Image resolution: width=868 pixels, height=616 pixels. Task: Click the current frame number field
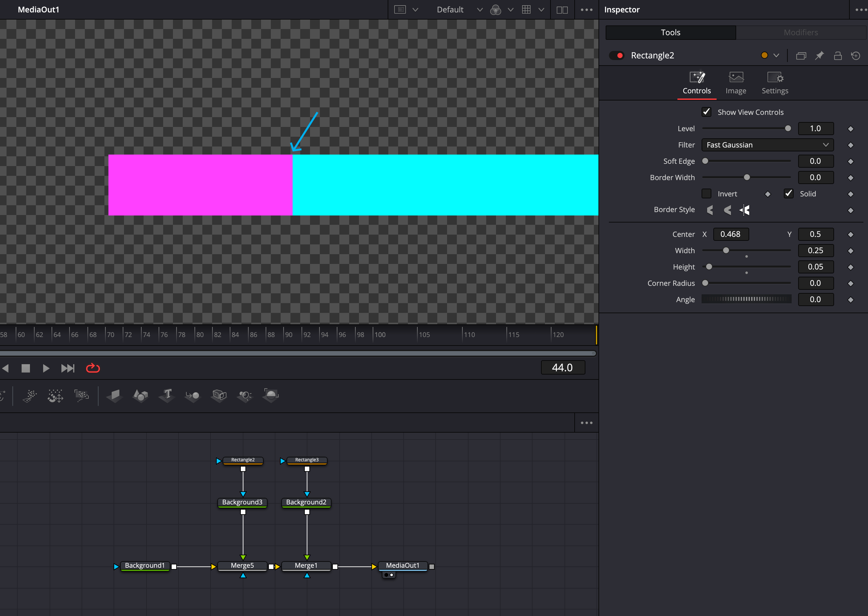pos(563,368)
